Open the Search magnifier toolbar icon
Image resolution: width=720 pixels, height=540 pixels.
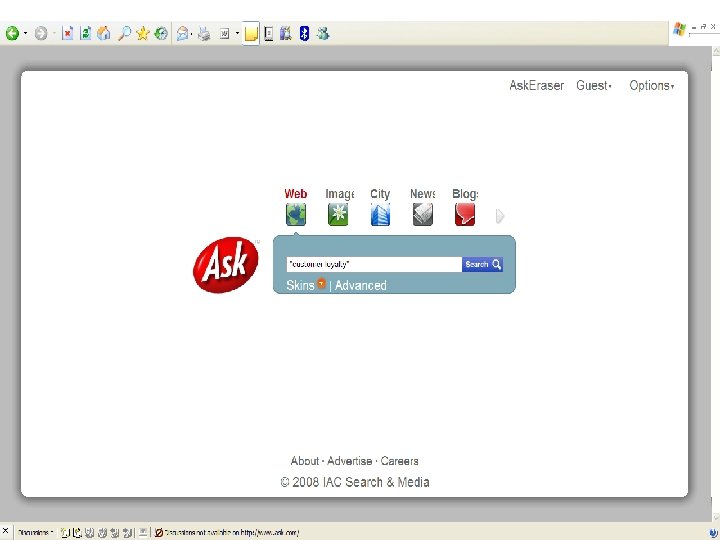(124, 33)
